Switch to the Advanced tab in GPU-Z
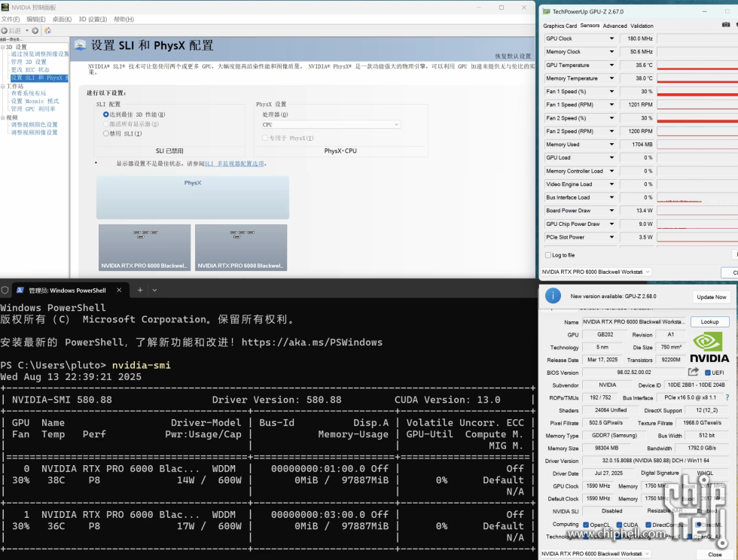 click(614, 26)
